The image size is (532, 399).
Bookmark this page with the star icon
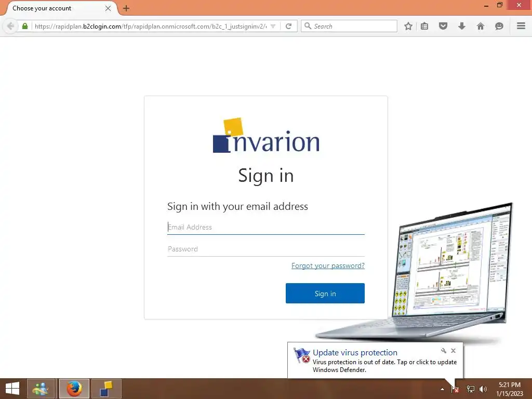(408, 26)
